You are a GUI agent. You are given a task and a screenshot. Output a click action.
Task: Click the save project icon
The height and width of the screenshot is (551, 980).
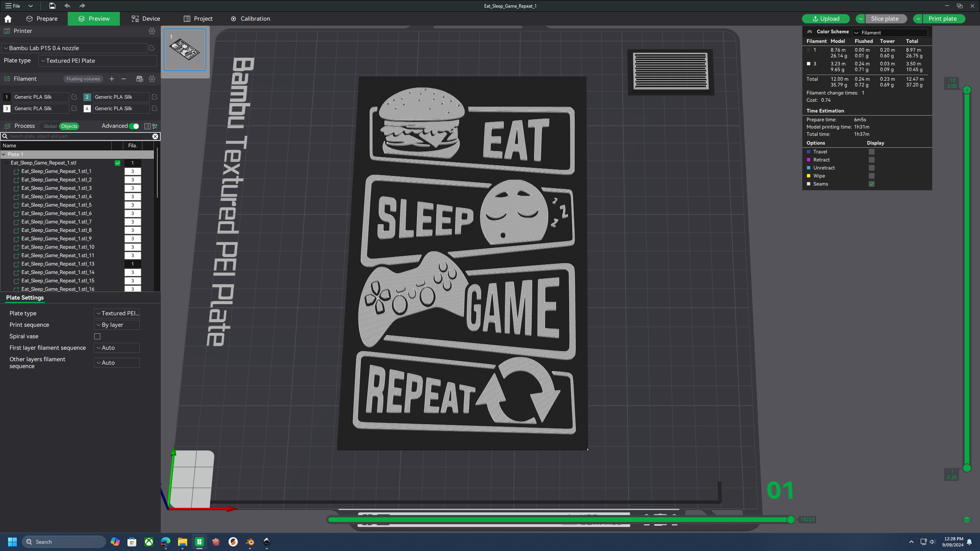tap(52, 6)
